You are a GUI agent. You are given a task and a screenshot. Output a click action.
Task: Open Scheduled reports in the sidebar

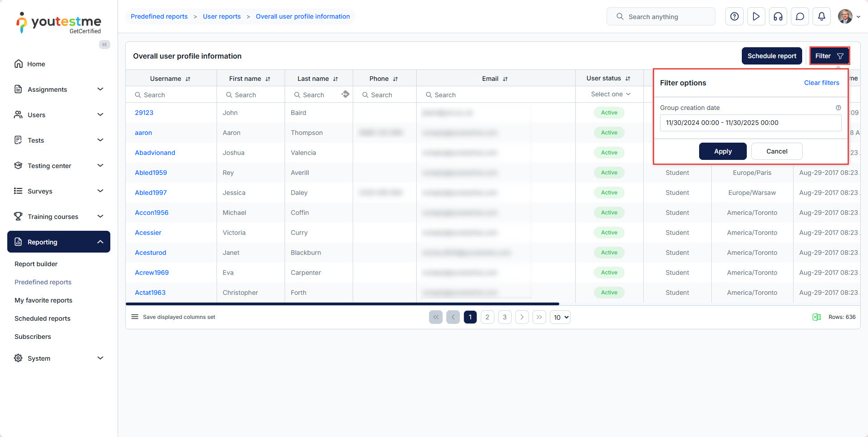tap(42, 318)
